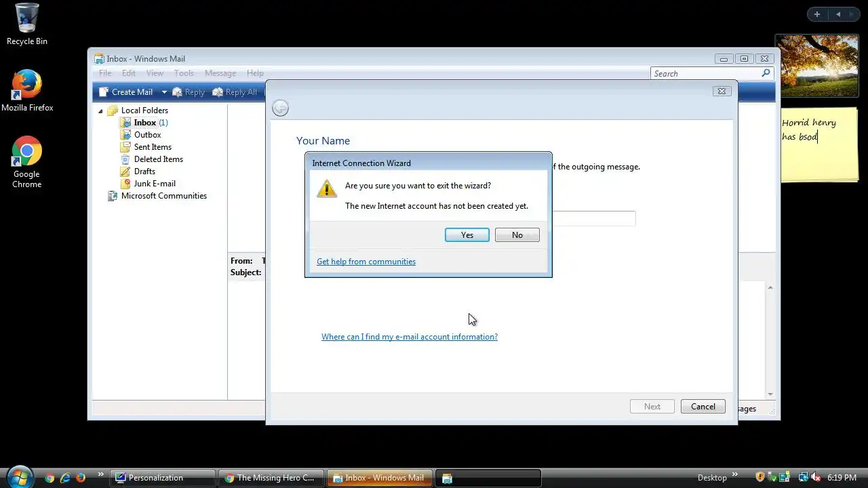Click the volume muted tray icon
Viewport: 868px width, 488px height.
tap(816, 477)
